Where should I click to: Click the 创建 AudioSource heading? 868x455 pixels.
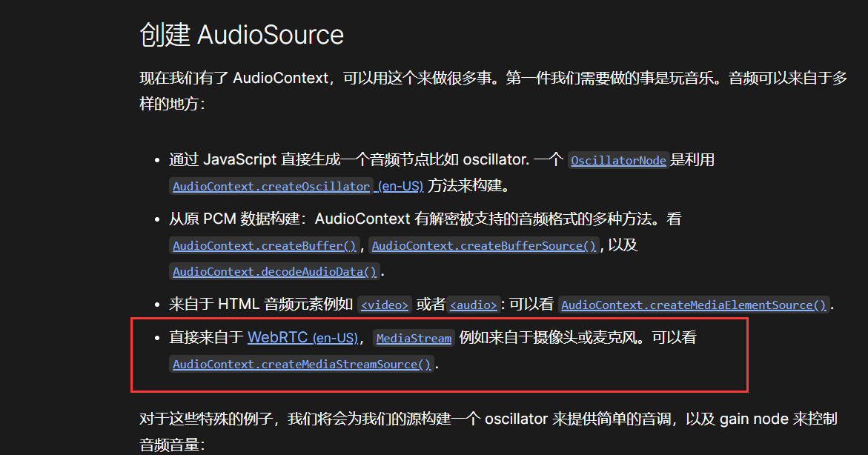click(x=242, y=35)
